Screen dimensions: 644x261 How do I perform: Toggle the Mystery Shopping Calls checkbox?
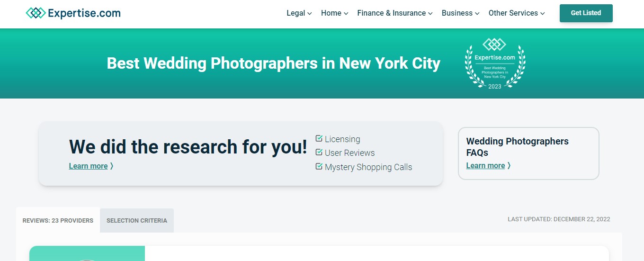pos(319,167)
